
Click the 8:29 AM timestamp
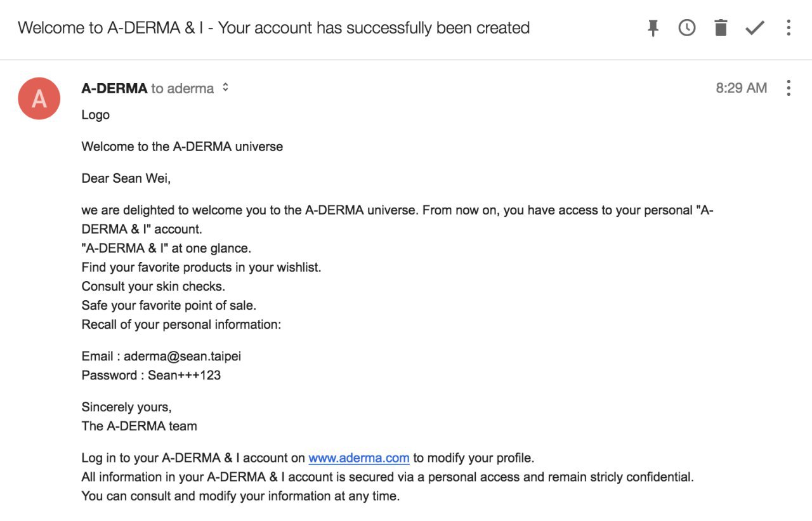tap(742, 88)
